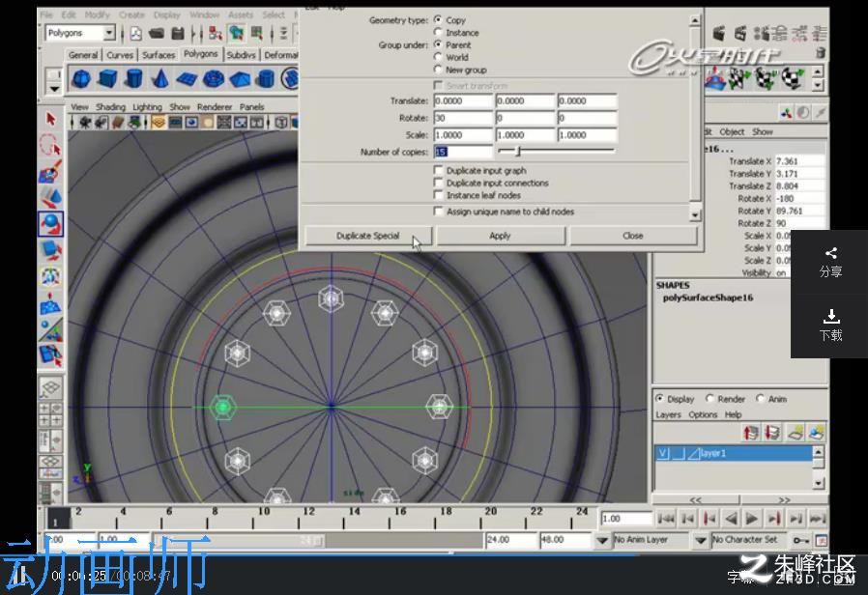Create layer from selected objects
The image size is (868, 595).
(x=816, y=432)
